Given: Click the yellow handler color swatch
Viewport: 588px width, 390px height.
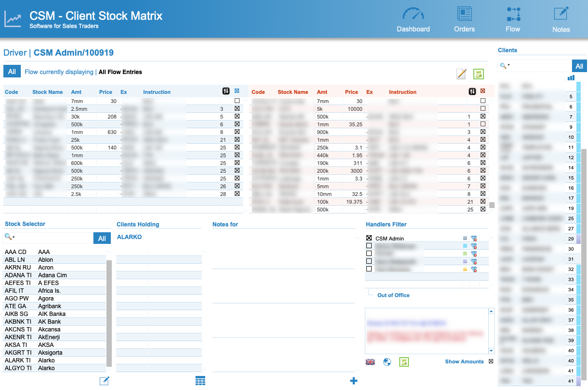Looking at the screenshot, I should 465,269.
